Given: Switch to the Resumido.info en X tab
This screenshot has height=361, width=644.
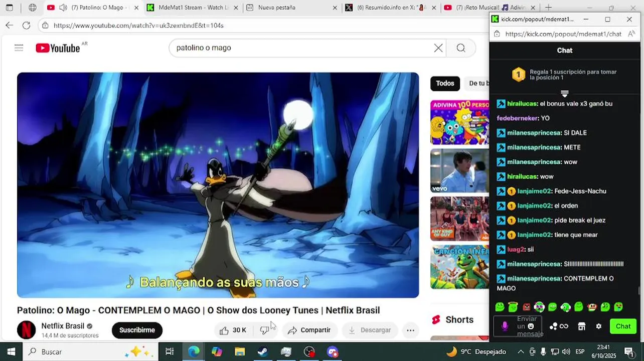Looking at the screenshot, I should pyautogui.click(x=391, y=8).
